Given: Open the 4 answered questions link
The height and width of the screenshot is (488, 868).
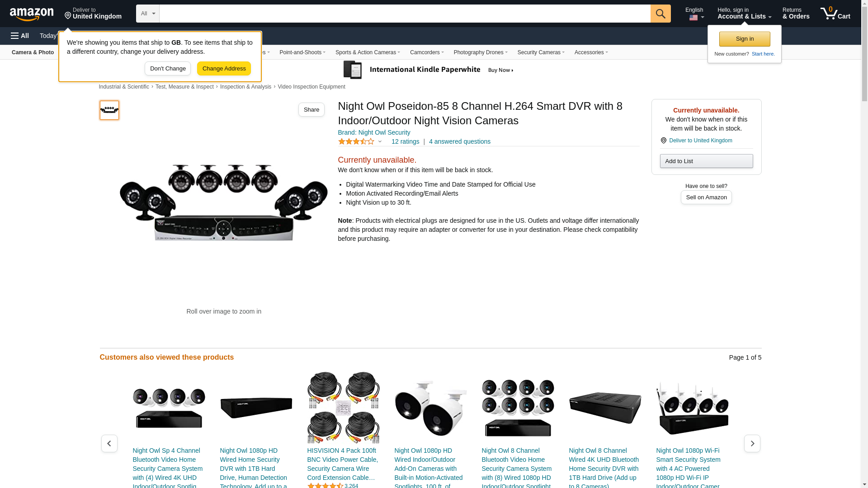Looking at the screenshot, I should (460, 141).
